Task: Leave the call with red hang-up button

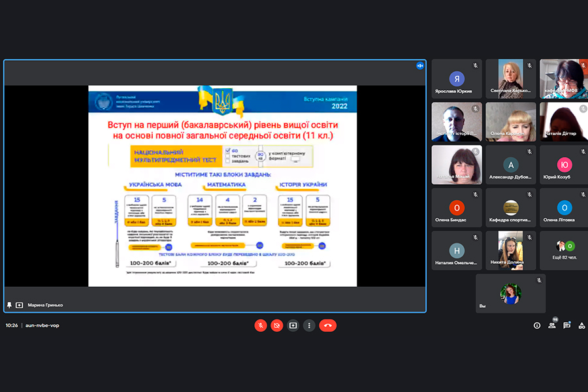Action: (x=328, y=325)
